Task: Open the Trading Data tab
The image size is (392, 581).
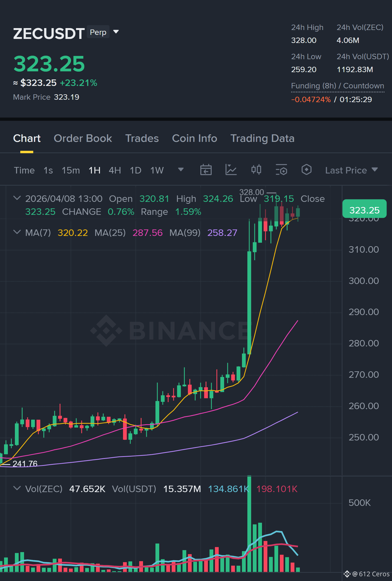Action: pos(262,138)
